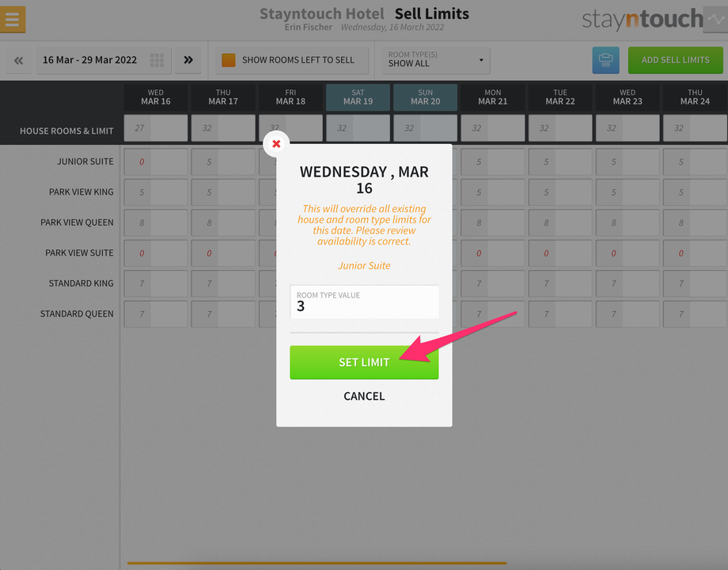The image size is (728, 570).
Task: Toggle Show Rooms Left To Sell
Action: click(x=291, y=60)
